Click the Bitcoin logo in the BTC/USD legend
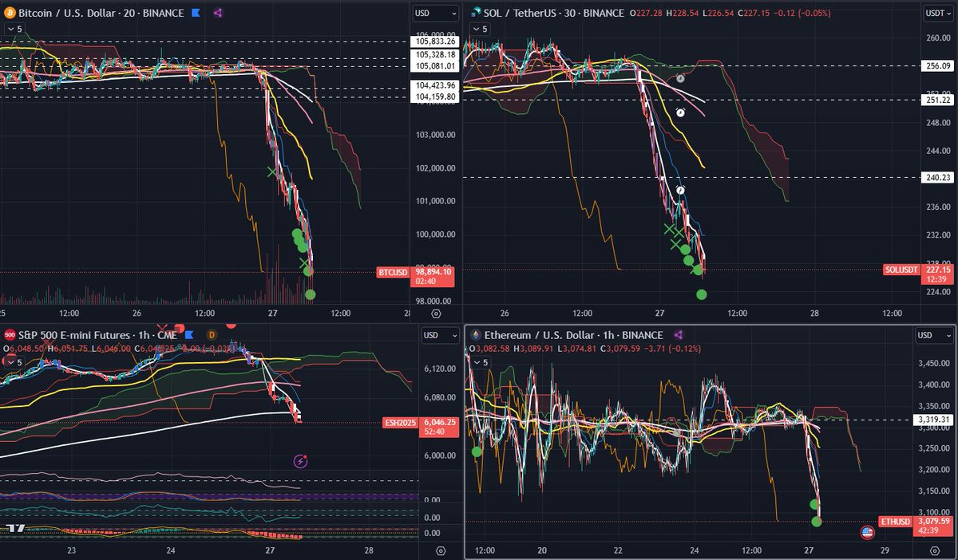The image size is (958, 560). [11, 12]
